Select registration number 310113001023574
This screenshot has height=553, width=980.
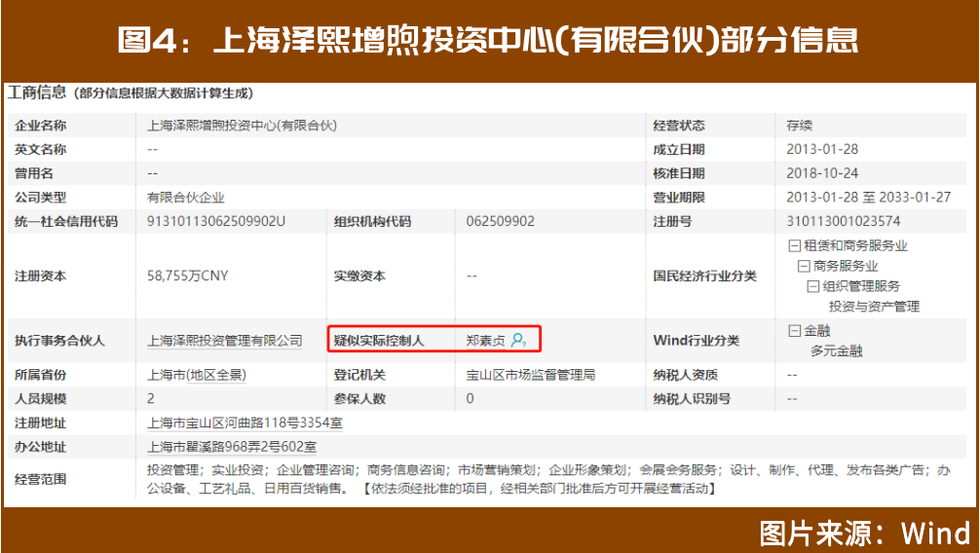(843, 221)
